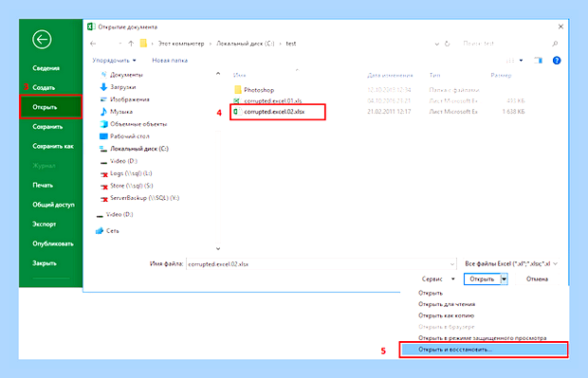Open Печать in backstage menu
Screen dimensions: 588x378
(43, 185)
